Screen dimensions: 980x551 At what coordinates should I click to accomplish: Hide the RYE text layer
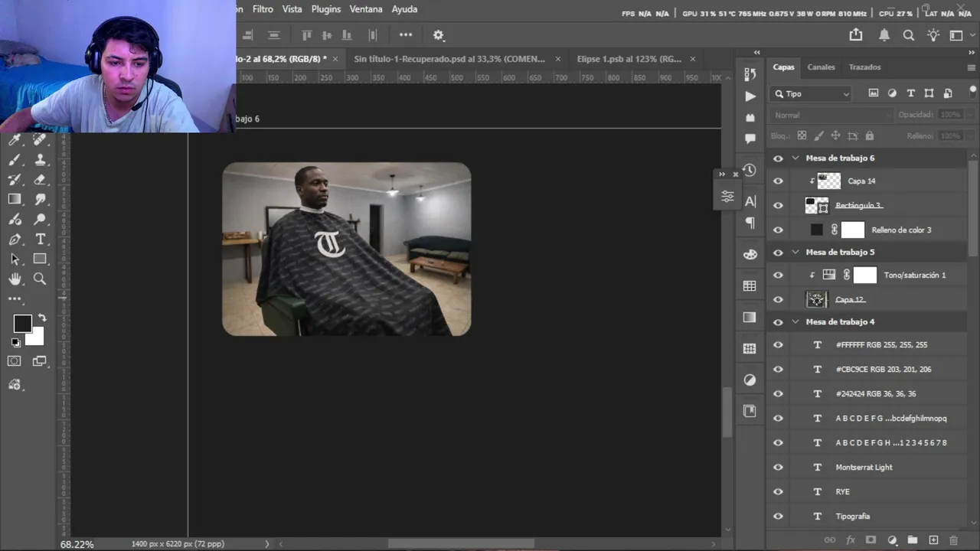coord(778,492)
